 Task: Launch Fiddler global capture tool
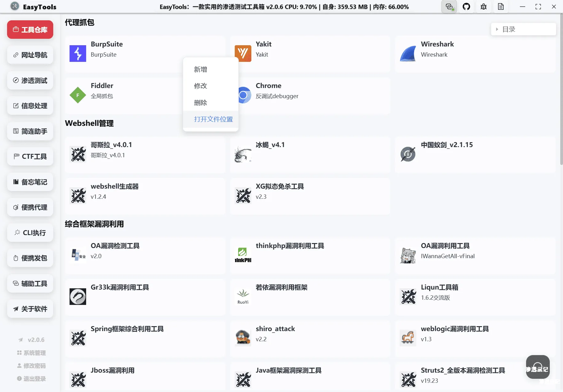tap(78, 95)
